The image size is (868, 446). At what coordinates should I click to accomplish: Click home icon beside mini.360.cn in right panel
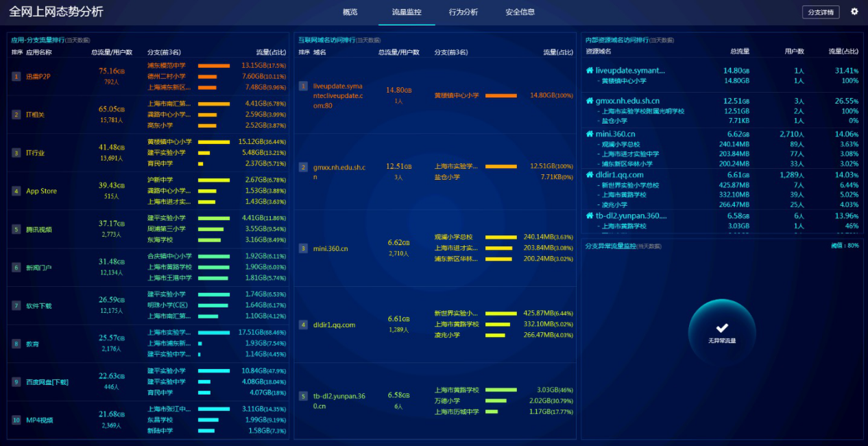tap(589, 134)
